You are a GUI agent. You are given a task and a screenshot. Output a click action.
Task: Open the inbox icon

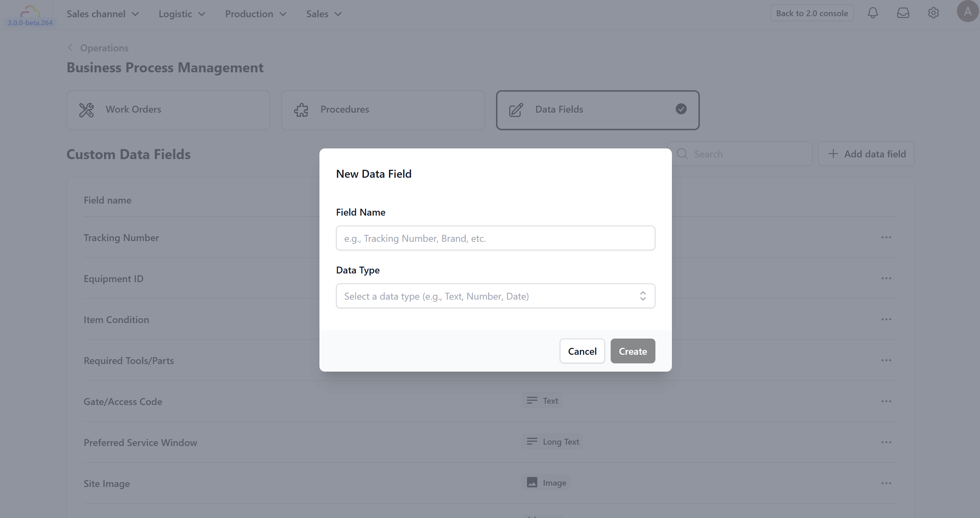click(x=903, y=12)
